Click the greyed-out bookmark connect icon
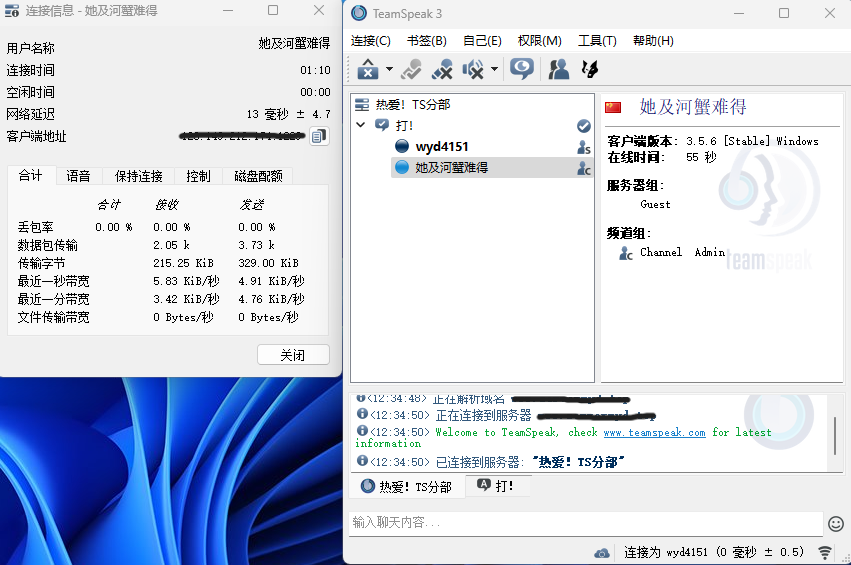The image size is (851, 565). 411,69
